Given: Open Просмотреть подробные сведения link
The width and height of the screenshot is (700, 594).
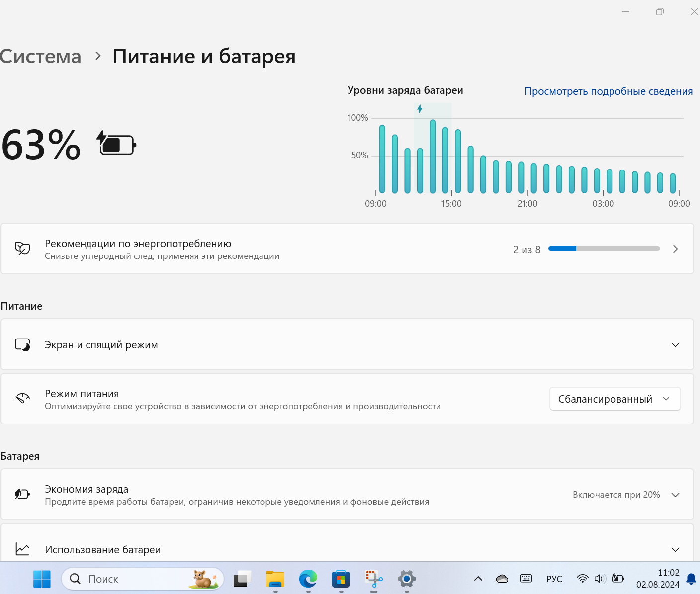Looking at the screenshot, I should tap(609, 91).
